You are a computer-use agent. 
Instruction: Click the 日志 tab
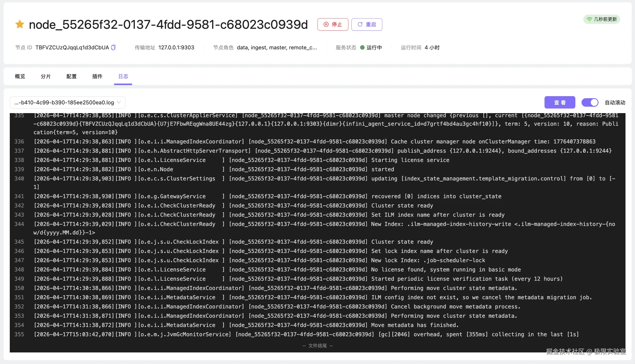[x=123, y=76]
